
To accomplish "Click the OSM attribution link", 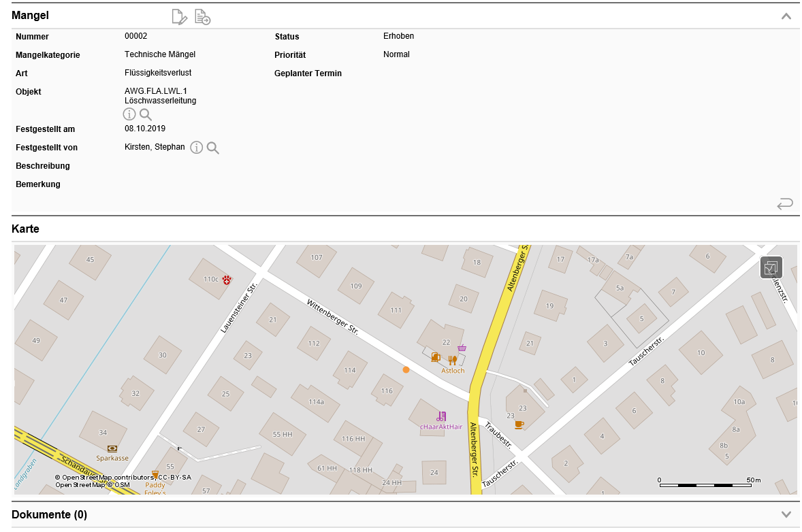I will (121, 485).
